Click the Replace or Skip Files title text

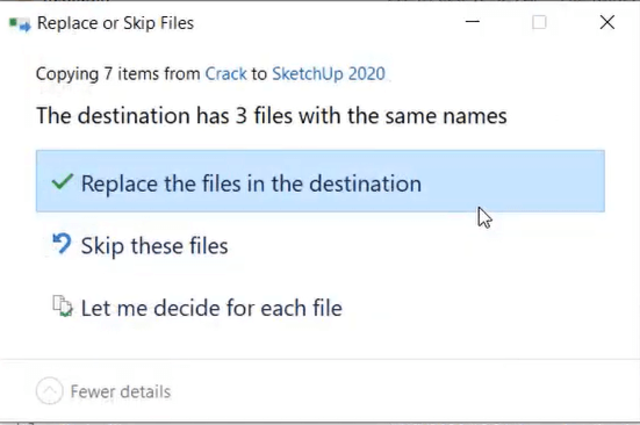[115, 23]
